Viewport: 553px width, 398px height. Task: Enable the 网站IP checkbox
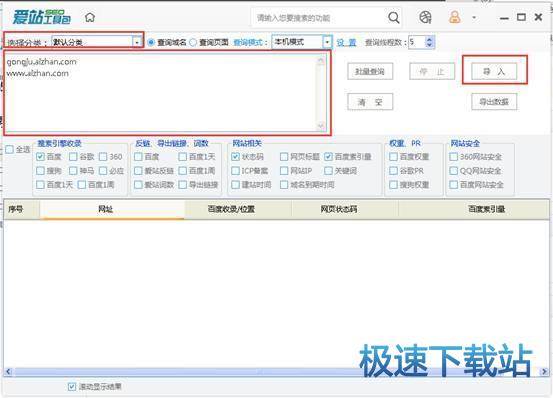coord(284,171)
